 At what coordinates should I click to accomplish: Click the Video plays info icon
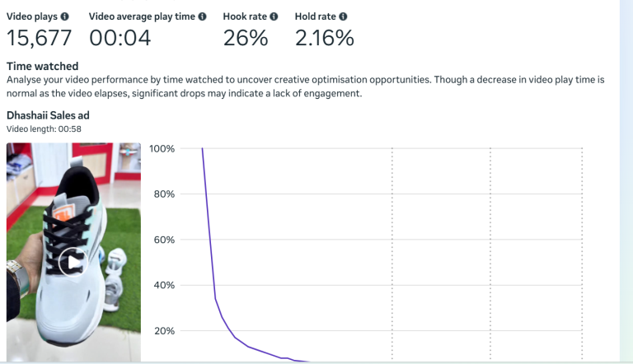[x=65, y=16]
